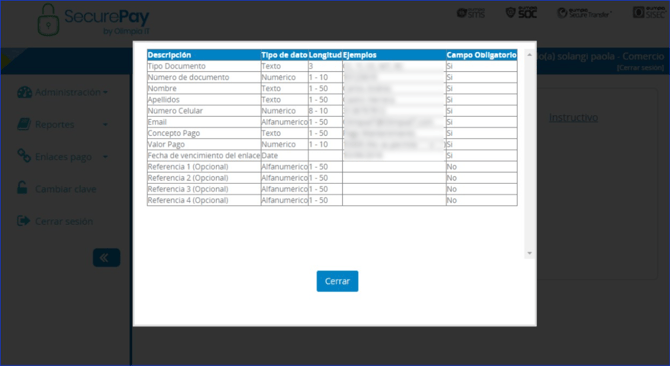
Task: Click the Cerrar sesión link at top right
Action: point(640,68)
